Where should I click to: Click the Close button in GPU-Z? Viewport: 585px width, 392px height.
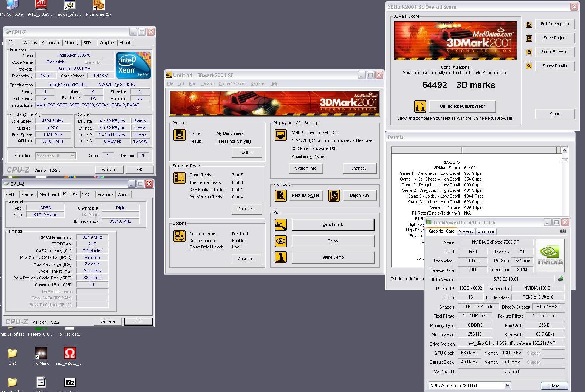[x=554, y=386]
